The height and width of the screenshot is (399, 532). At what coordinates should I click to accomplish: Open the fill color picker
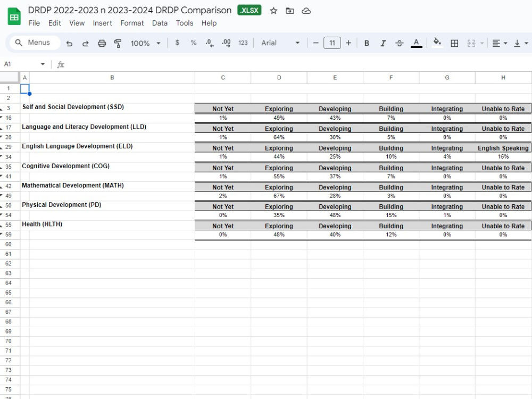click(437, 43)
